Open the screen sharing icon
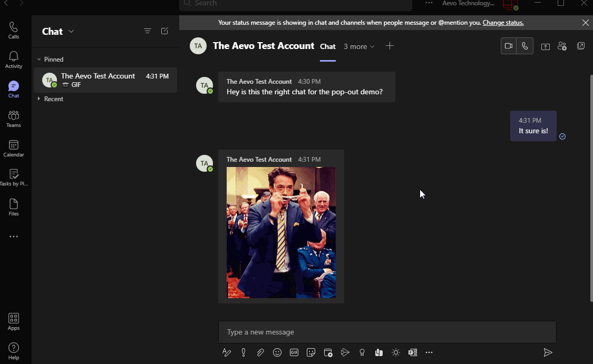 546,46
